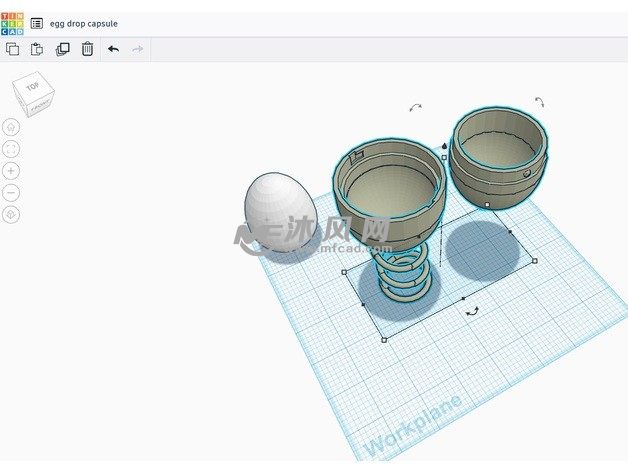Click the black cone lift handle
This screenshot has width=628, height=472.
click(x=444, y=146)
